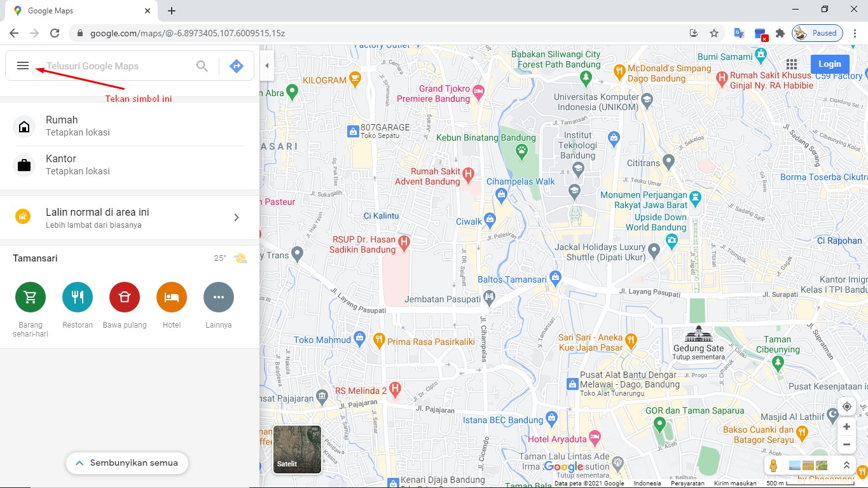Select Gedung Sate landmark icon
This screenshot has width=868, height=488.
click(698, 334)
